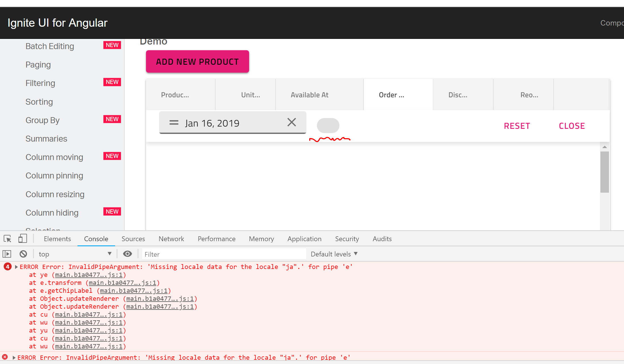Clear the console using the ban icon
The width and height of the screenshot is (624, 364).
click(23, 254)
